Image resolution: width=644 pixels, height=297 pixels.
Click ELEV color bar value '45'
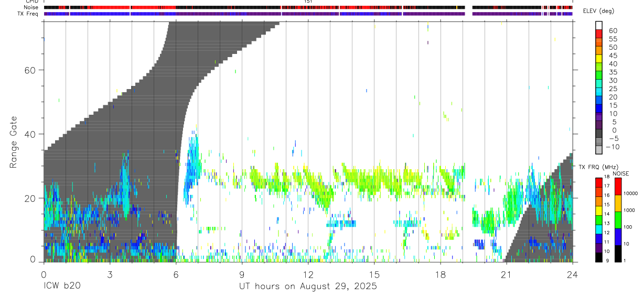pyautogui.click(x=613, y=56)
